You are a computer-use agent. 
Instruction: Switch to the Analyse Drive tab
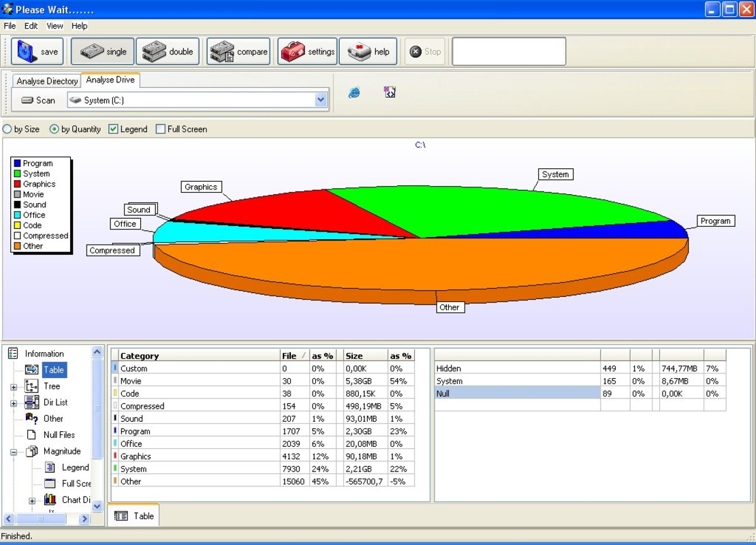coord(110,80)
